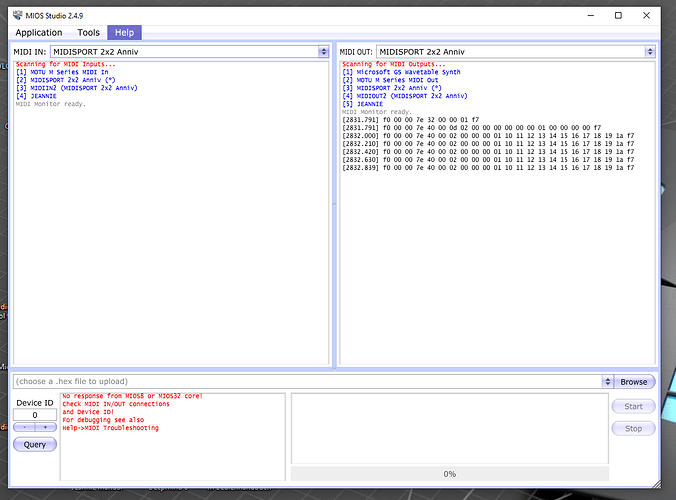Click the MIOS Studio app icon in title bar
The height and width of the screenshot is (500, 676).
pyautogui.click(x=18, y=16)
